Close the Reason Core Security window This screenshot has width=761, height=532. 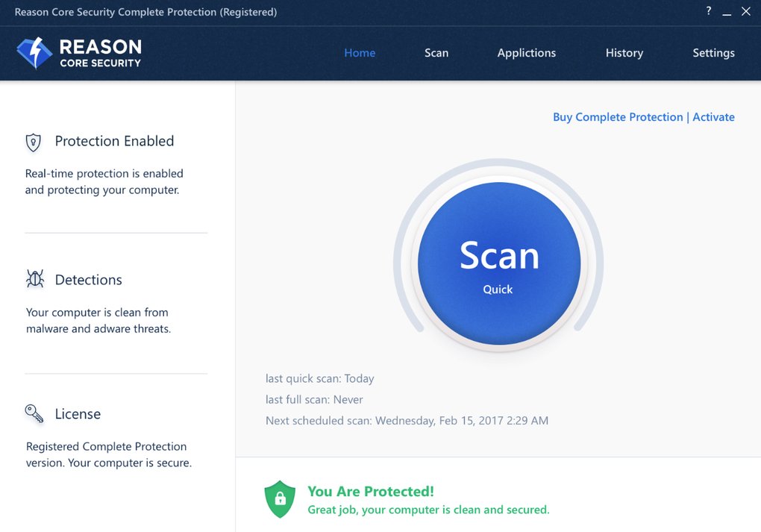746,11
